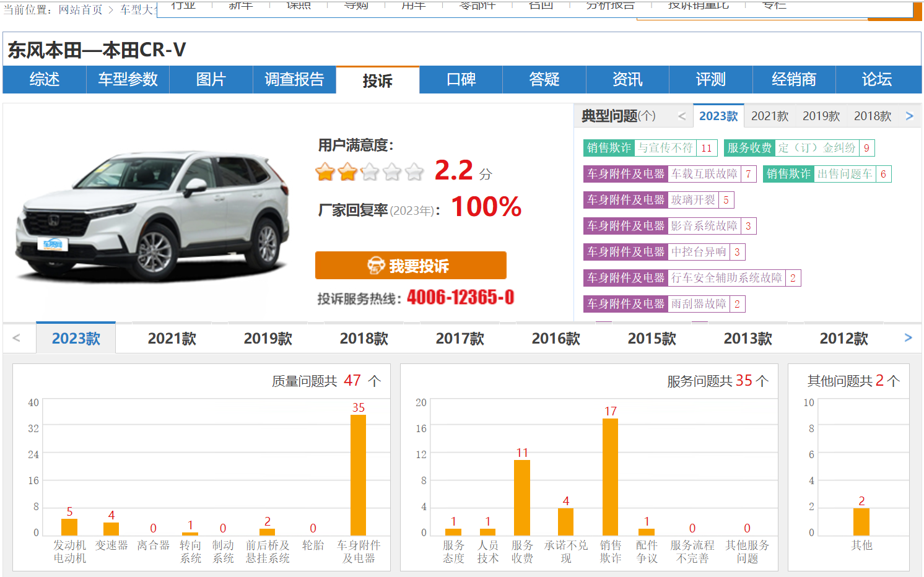Open the 图片 tab
Image resolution: width=924 pixels, height=577 pixels.
point(211,79)
